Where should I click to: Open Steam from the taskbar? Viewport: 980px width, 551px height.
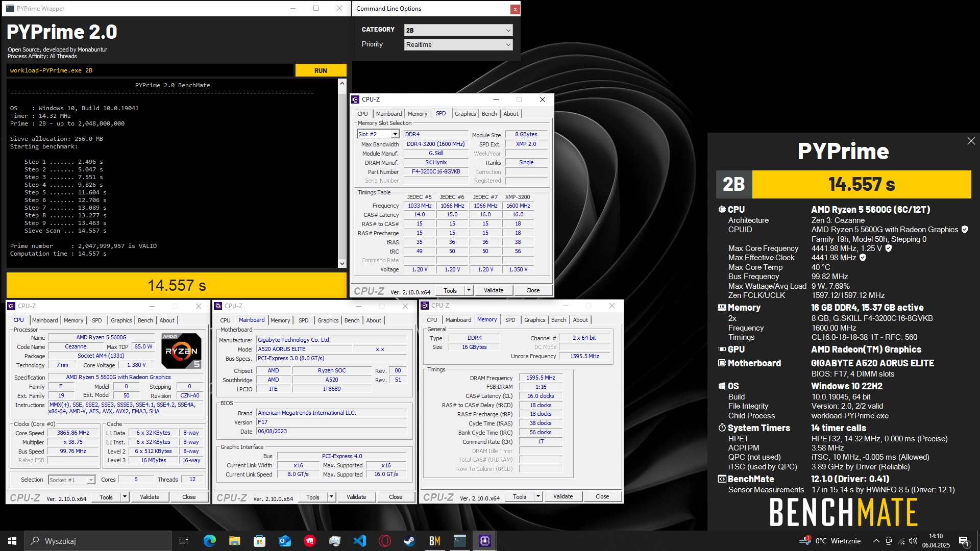[409, 541]
